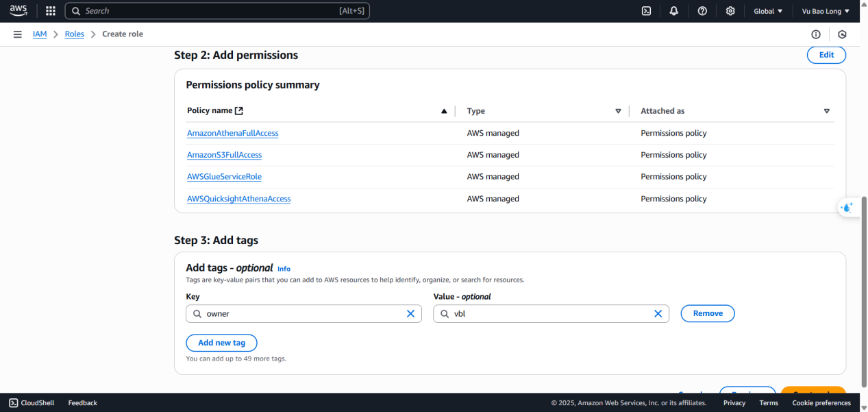
Task: Go to the Roles breadcrumb
Action: pos(75,34)
